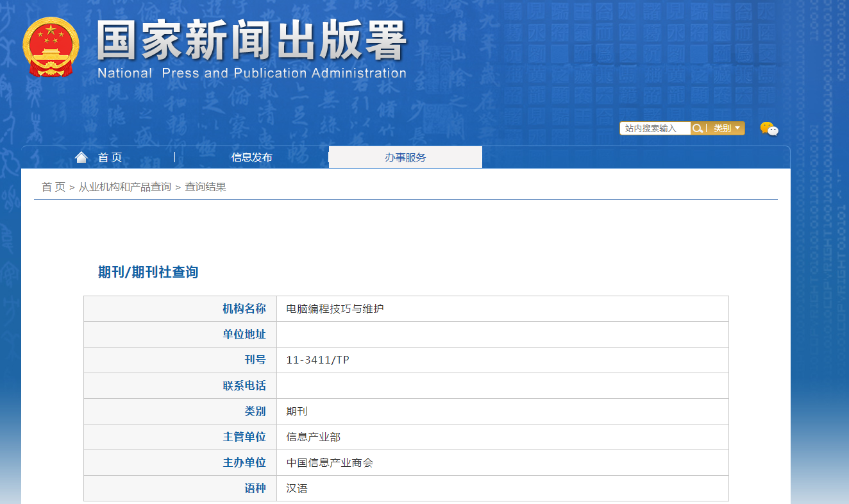Click the magnifying glass search icon
This screenshot has height=504, width=849.
click(698, 128)
